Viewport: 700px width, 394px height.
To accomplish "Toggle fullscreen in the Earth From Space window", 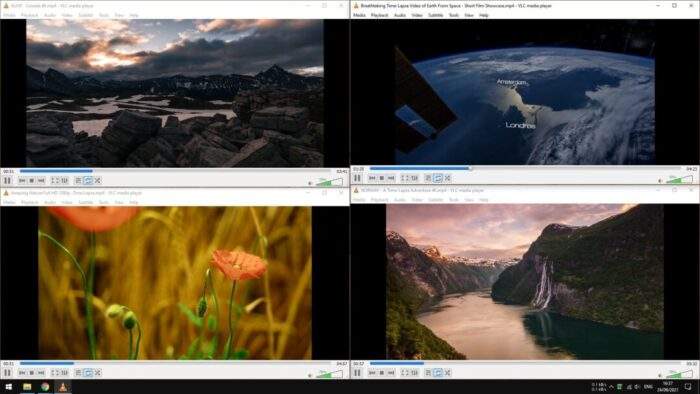I will pyautogui.click(x=403, y=178).
